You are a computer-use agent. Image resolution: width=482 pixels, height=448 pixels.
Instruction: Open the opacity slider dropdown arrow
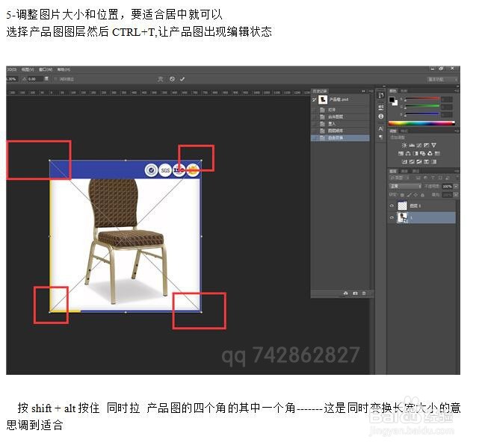pos(456,186)
